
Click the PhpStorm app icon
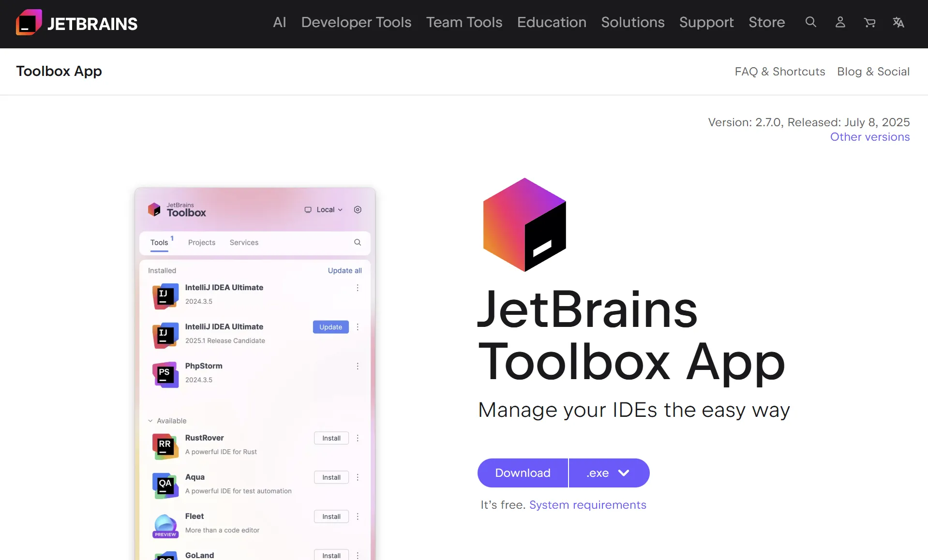(x=165, y=374)
